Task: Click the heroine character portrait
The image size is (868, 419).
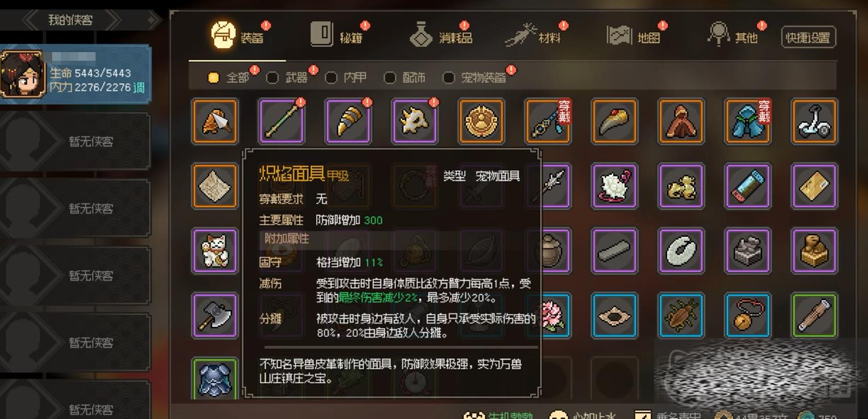Action: coord(23,74)
